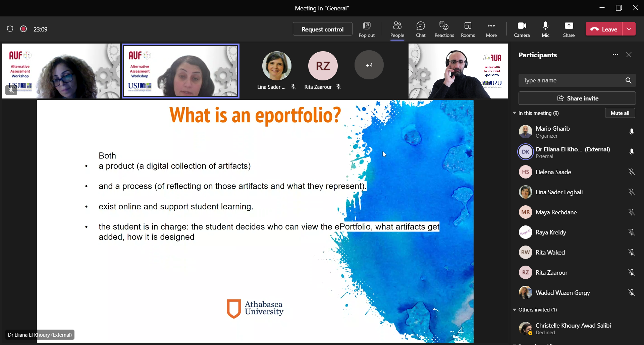
Task: Select Rita Waked in participants list
Action: [577, 253]
